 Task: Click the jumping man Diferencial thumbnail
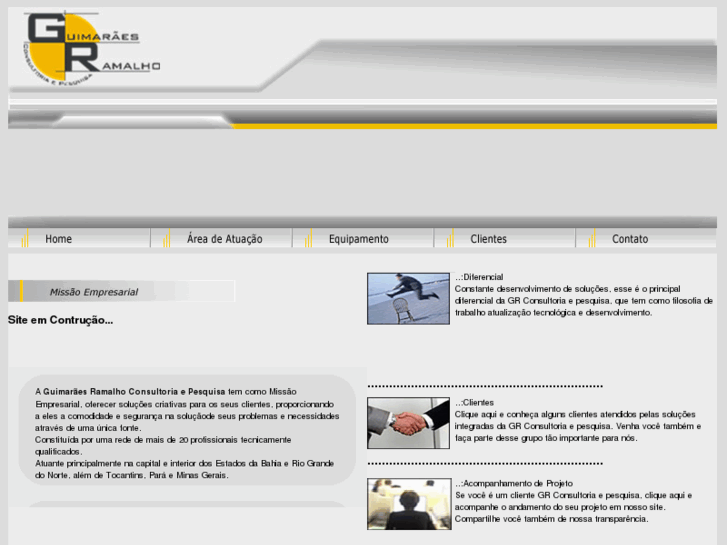pos(408,299)
